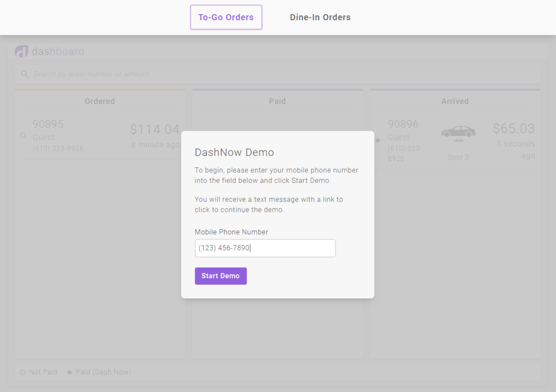556x392 pixels.
Task: Click the Start Demo button
Action: point(220,276)
